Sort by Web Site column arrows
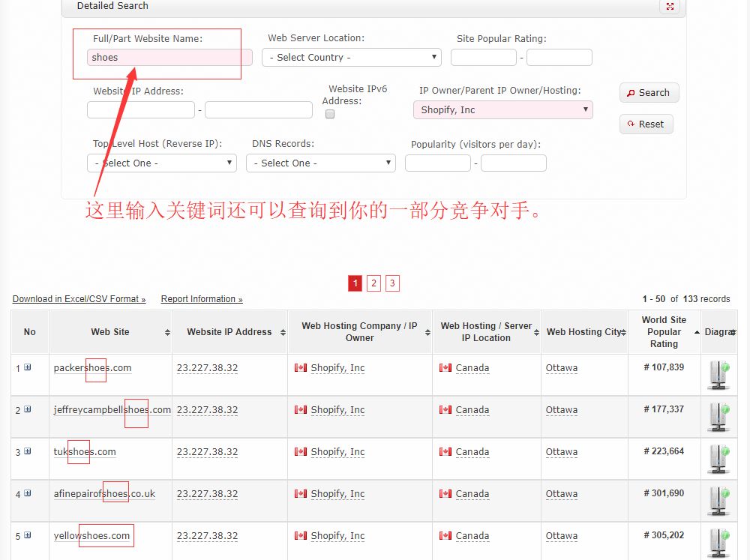The image size is (750, 560). click(167, 332)
